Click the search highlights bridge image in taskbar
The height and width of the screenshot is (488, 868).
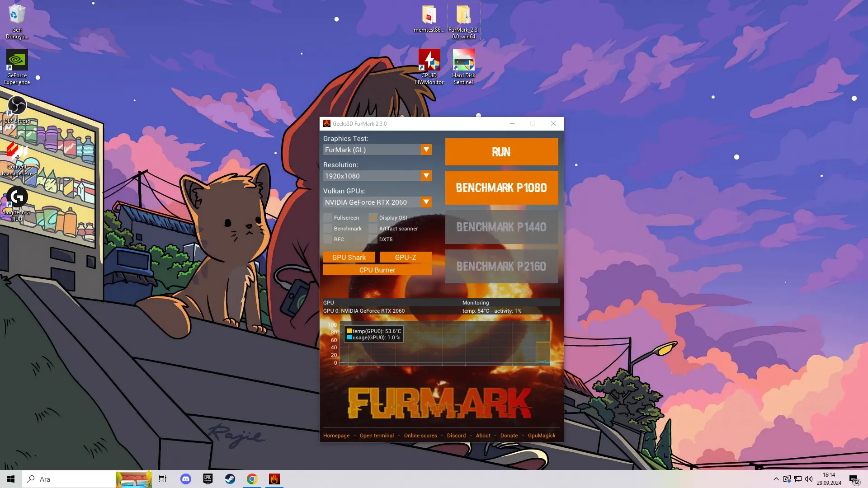[x=133, y=479]
